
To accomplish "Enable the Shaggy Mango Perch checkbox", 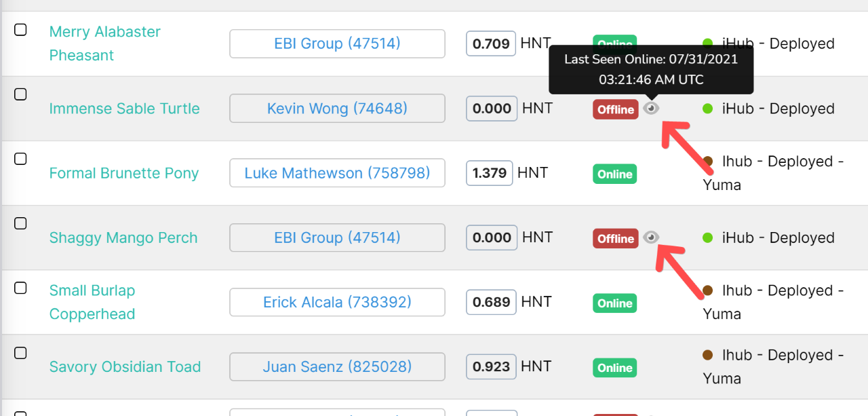I will click(20, 223).
